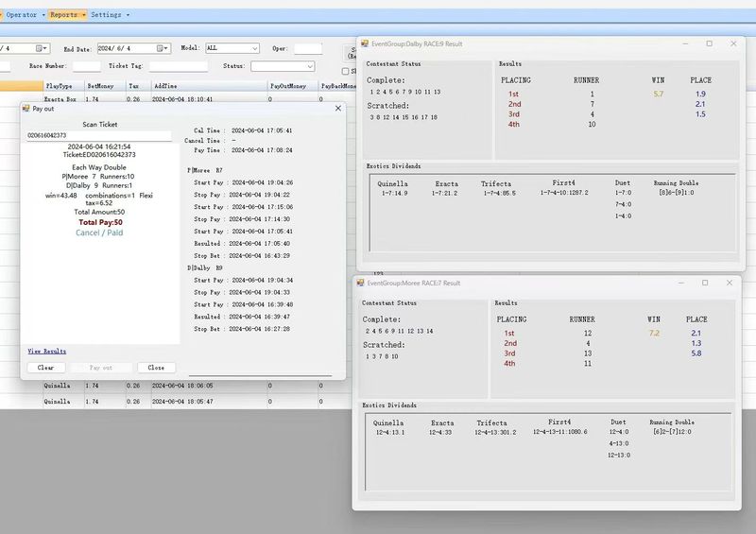Close the Moree RACE:7 Result window
Image resolution: width=756 pixels, height=534 pixels.
[729, 283]
